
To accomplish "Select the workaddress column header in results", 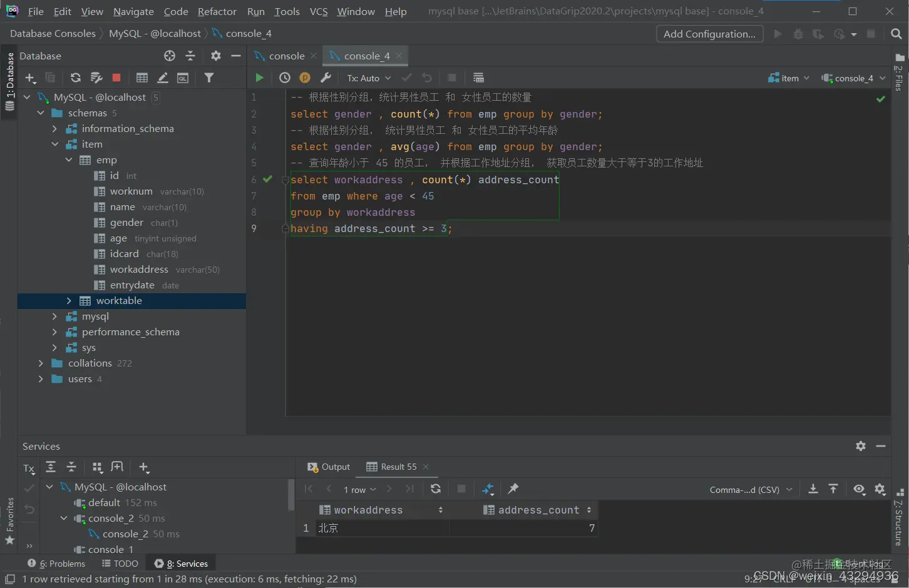I will point(368,510).
